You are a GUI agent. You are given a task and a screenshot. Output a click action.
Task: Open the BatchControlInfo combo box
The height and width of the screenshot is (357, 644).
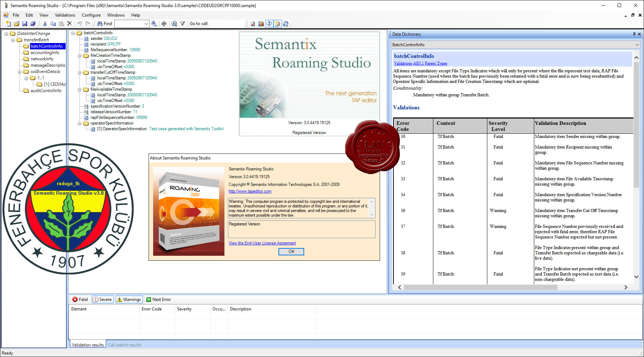[x=516, y=45]
